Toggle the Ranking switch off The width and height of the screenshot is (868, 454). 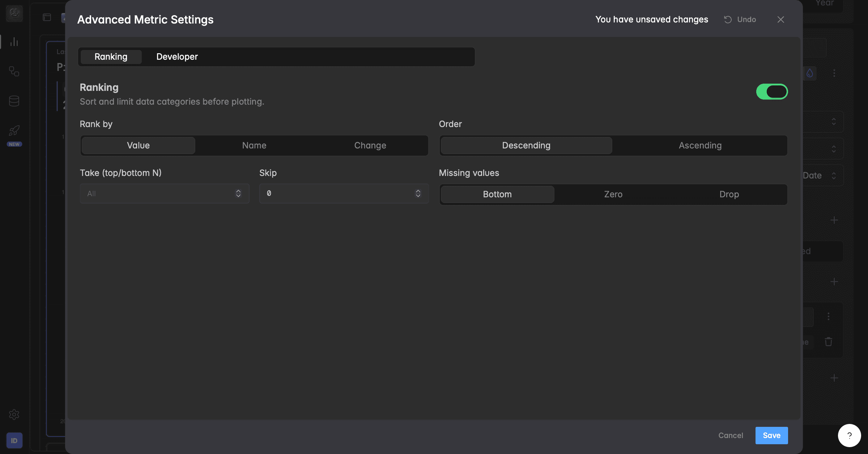click(x=772, y=92)
